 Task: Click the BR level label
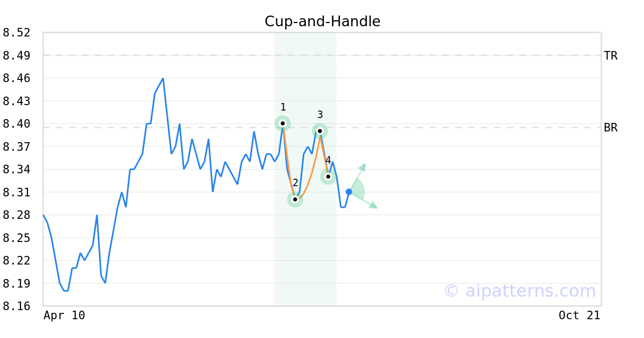(610, 128)
